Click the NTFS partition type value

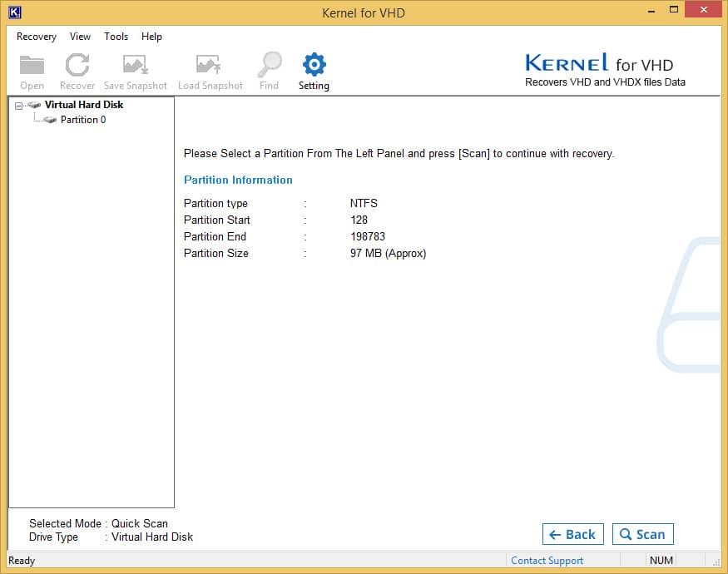(364, 204)
